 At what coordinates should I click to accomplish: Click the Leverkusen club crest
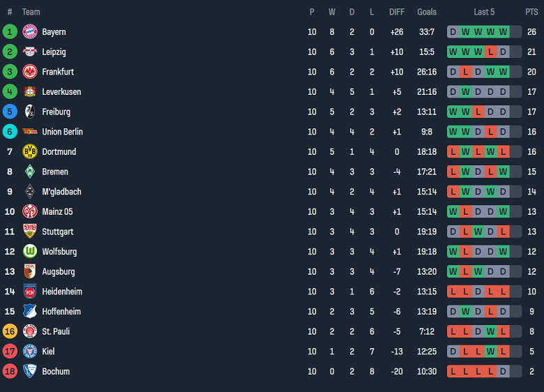[x=29, y=91]
